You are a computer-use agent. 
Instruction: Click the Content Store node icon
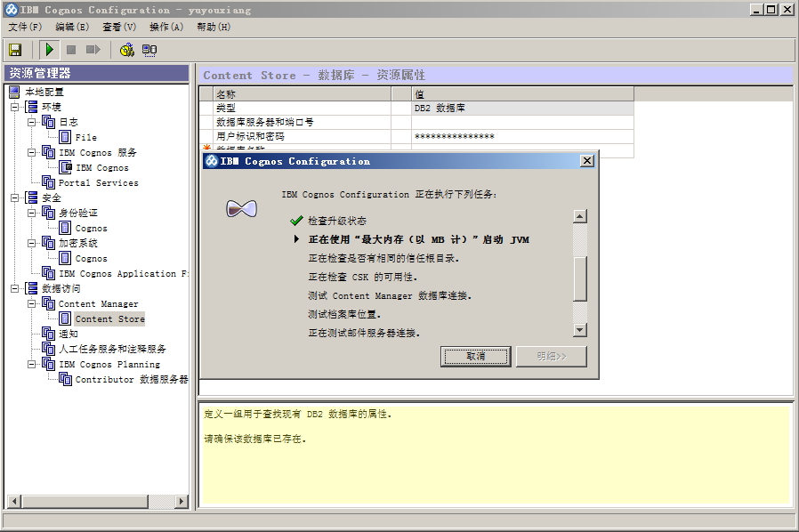coord(65,318)
